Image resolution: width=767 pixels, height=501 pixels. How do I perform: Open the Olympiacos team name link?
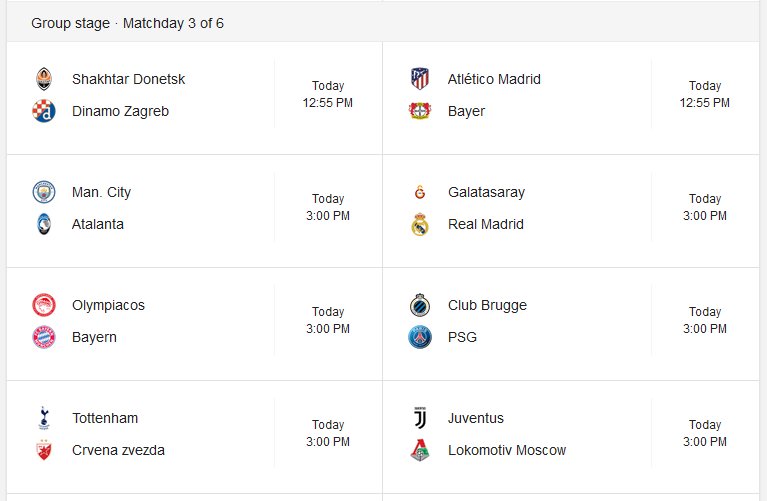click(x=108, y=305)
